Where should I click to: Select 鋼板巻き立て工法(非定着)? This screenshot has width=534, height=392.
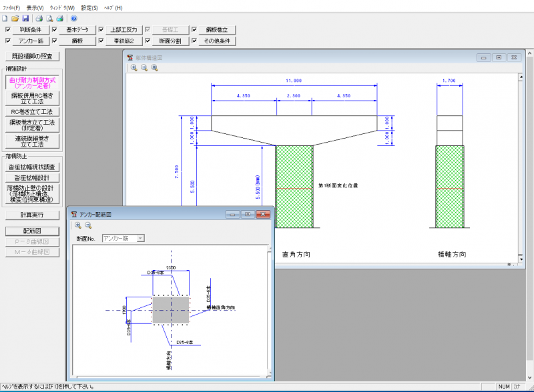(32, 125)
